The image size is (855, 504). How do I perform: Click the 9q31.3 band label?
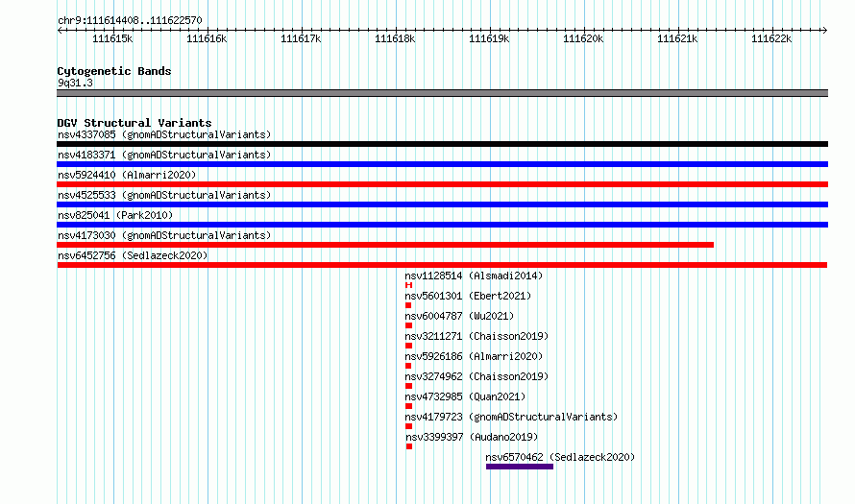click(x=75, y=83)
